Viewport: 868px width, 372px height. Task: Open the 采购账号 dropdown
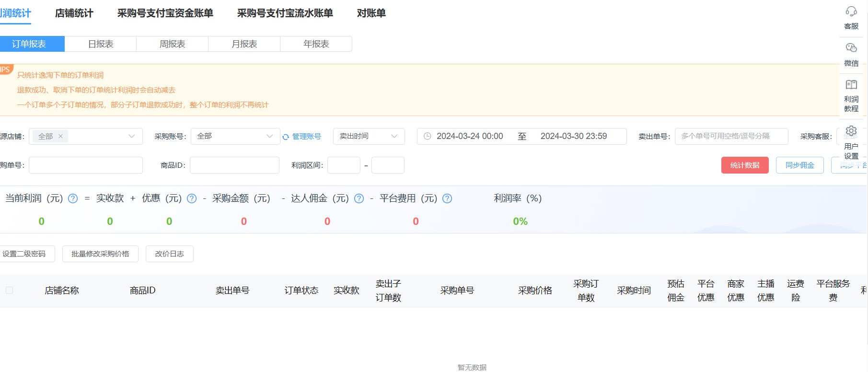coord(235,136)
